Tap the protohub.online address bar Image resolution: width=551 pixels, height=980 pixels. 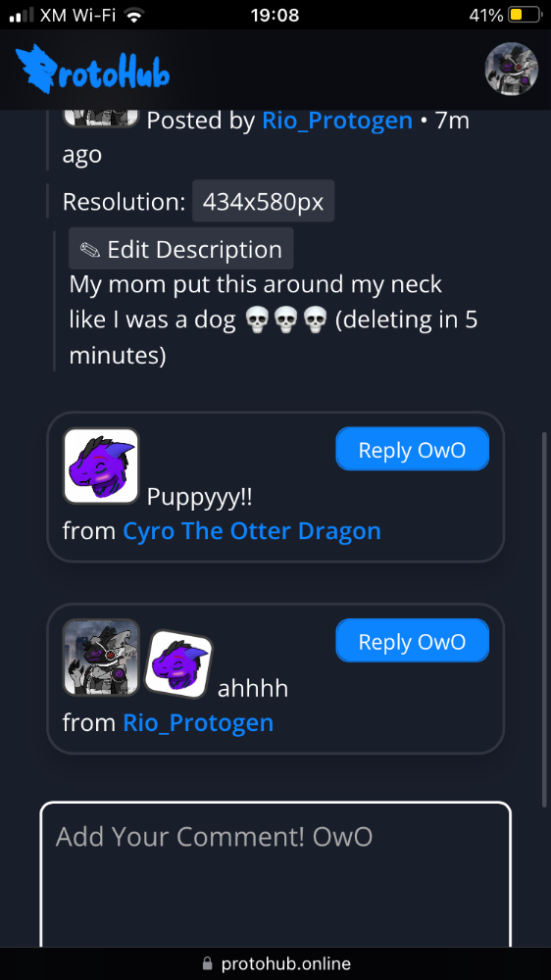point(275,963)
